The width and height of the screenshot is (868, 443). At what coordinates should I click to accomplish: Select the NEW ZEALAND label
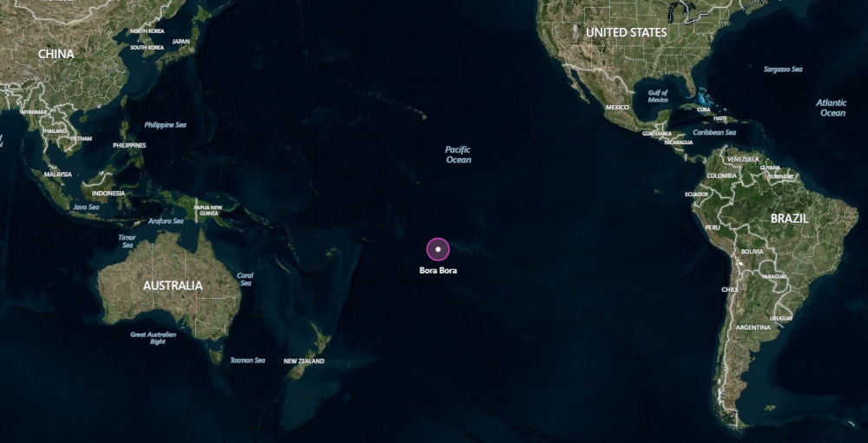(304, 361)
